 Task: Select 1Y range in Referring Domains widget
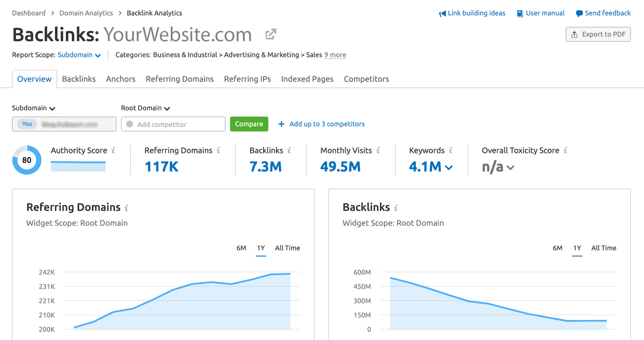click(x=261, y=248)
